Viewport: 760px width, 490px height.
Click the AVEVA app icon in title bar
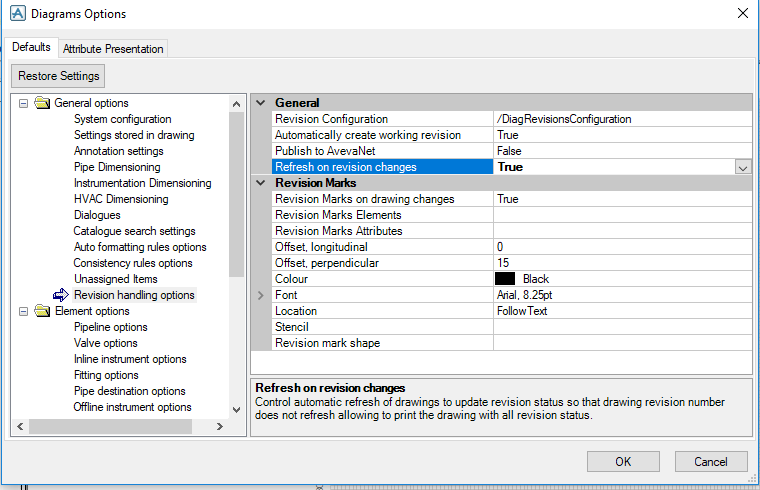[x=16, y=14]
